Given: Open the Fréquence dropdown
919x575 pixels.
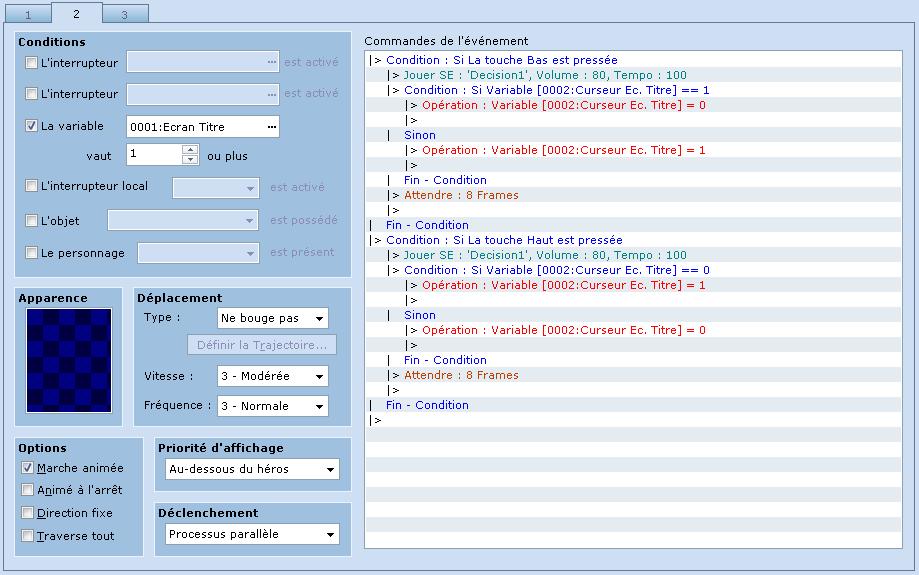Looking at the screenshot, I should click(273, 406).
